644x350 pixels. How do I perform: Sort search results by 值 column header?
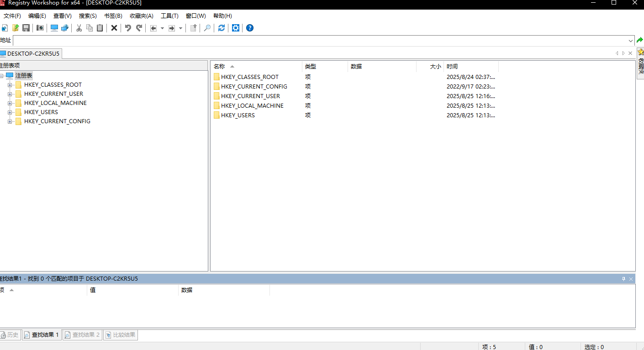[132, 290]
